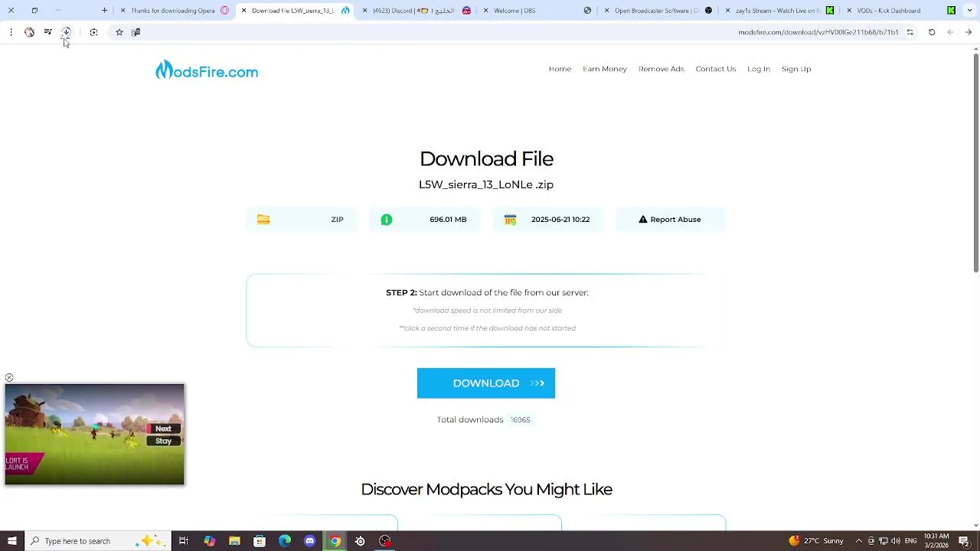980x551 pixels.
Task: Click the Stay button in the video ad
Action: tap(163, 441)
